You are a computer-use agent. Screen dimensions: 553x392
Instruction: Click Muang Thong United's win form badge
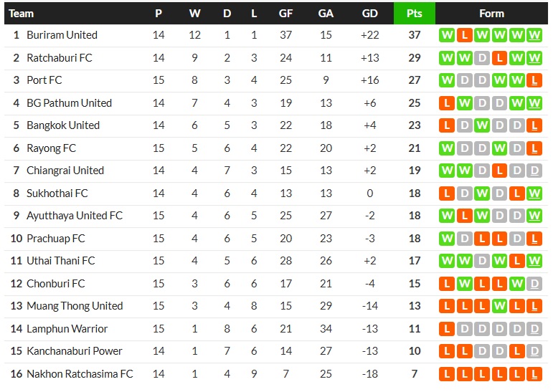click(x=499, y=306)
